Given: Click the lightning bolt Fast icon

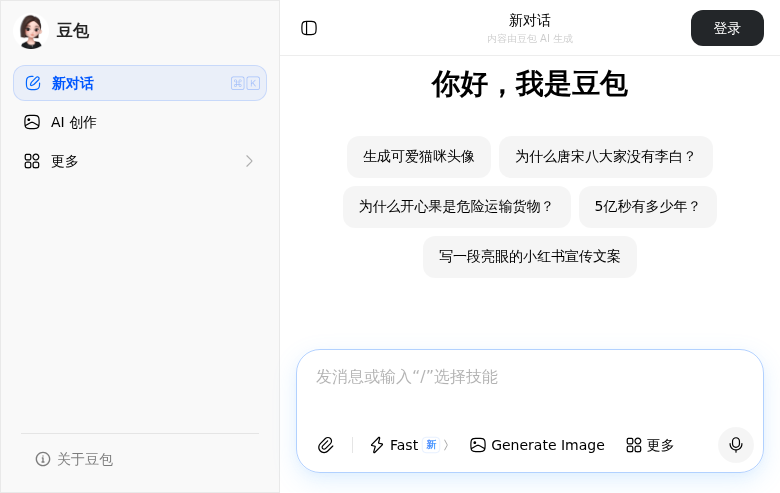Looking at the screenshot, I should coord(377,445).
